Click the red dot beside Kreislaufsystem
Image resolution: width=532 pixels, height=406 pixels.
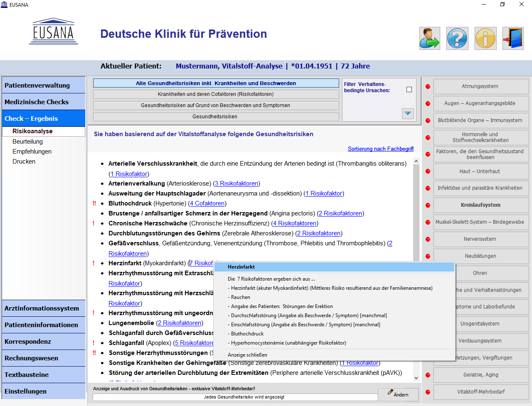428,205
